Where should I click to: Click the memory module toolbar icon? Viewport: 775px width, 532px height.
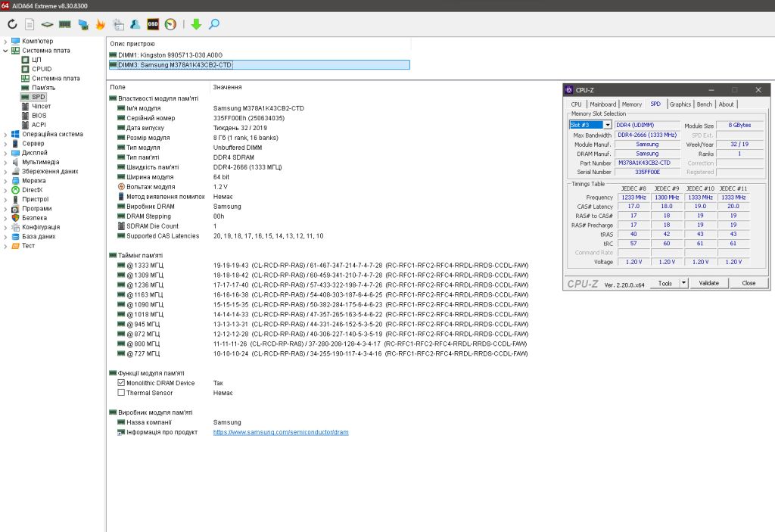tap(65, 24)
